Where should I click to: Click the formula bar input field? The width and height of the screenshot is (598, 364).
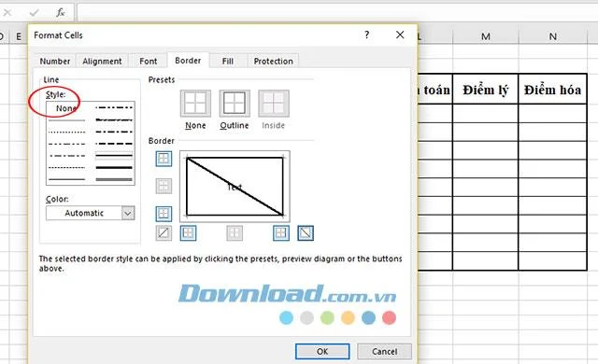point(337,13)
